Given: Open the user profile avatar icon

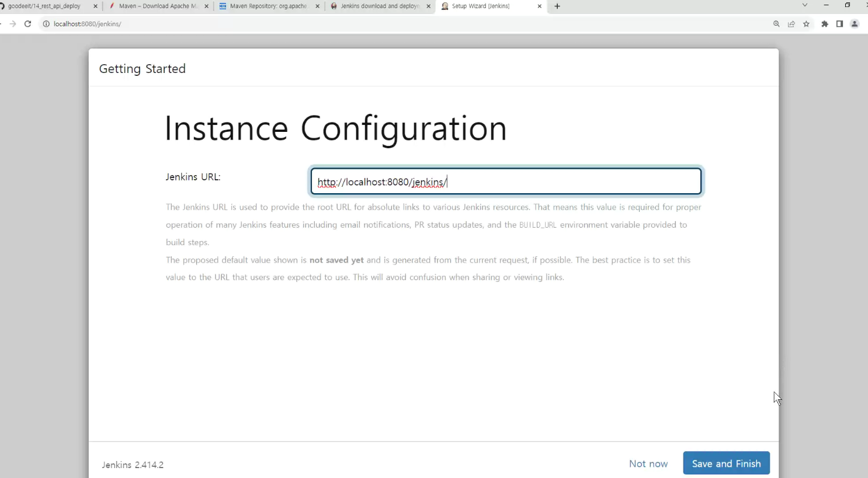Looking at the screenshot, I should pos(855,24).
